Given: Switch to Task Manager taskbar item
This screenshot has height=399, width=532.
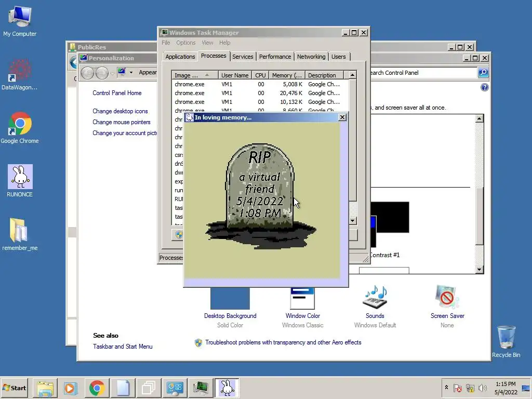Looking at the screenshot, I should [201, 388].
